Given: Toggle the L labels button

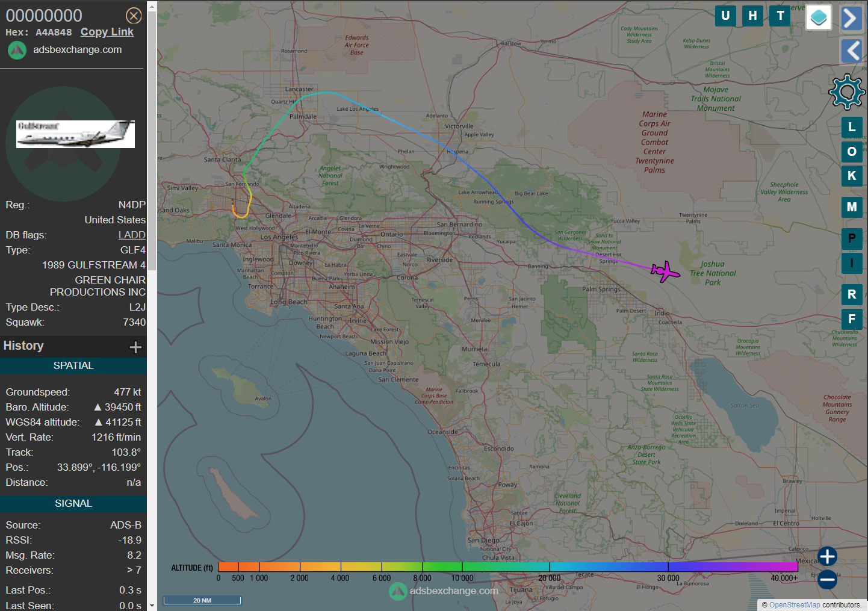Looking at the screenshot, I should point(852,127).
